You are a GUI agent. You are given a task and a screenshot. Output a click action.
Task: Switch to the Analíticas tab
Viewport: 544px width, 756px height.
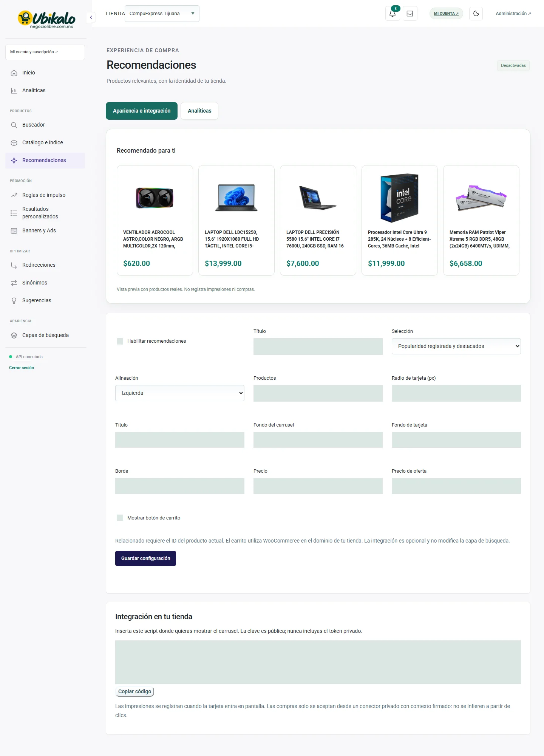click(199, 111)
